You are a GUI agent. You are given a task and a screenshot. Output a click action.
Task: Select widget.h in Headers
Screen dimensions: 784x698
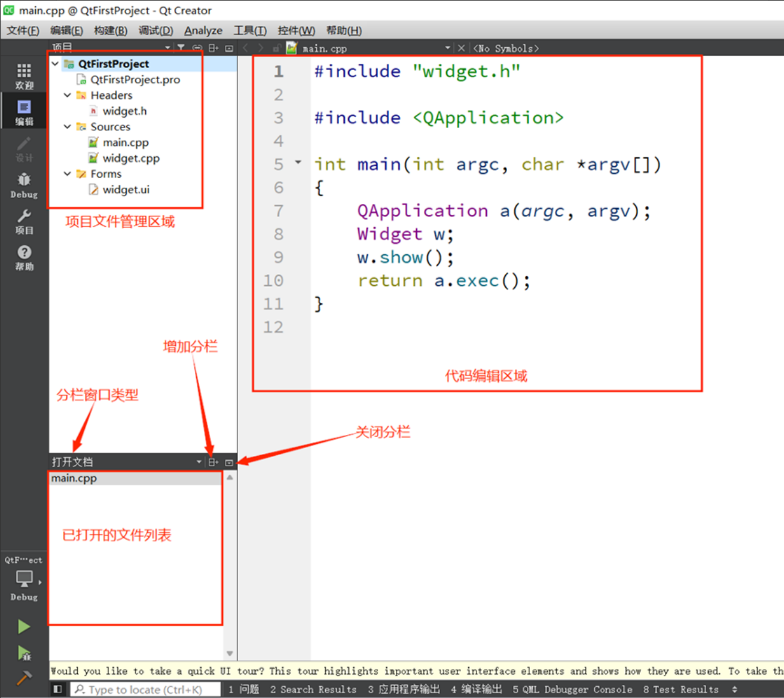point(124,111)
